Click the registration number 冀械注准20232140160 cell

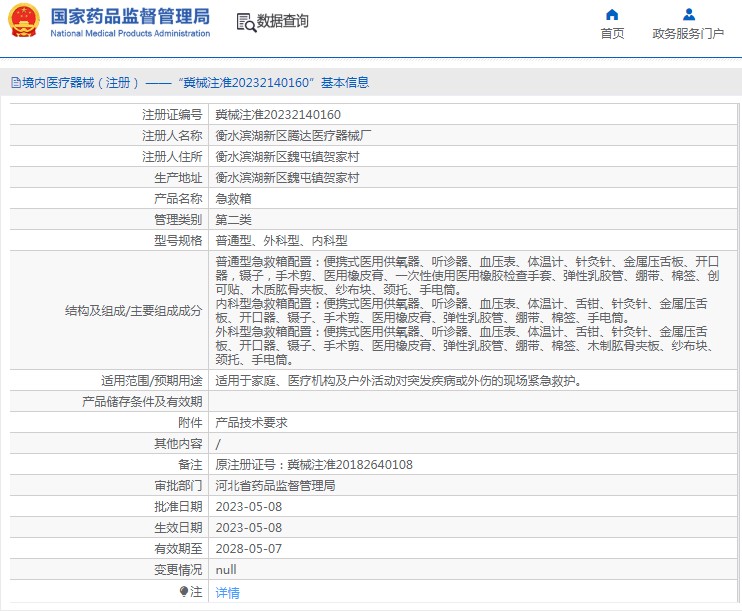click(x=278, y=115)
